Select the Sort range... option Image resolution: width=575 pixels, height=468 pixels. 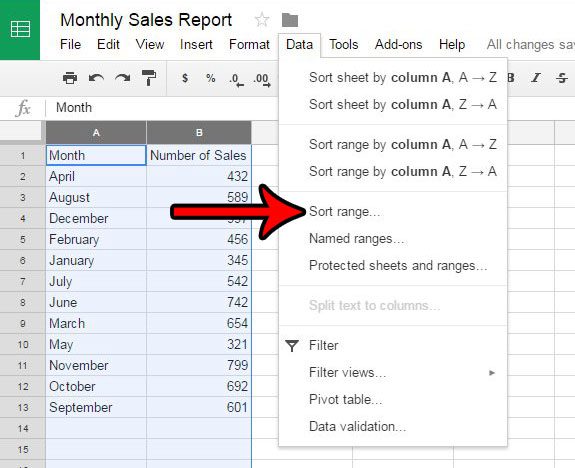(393, 212)
